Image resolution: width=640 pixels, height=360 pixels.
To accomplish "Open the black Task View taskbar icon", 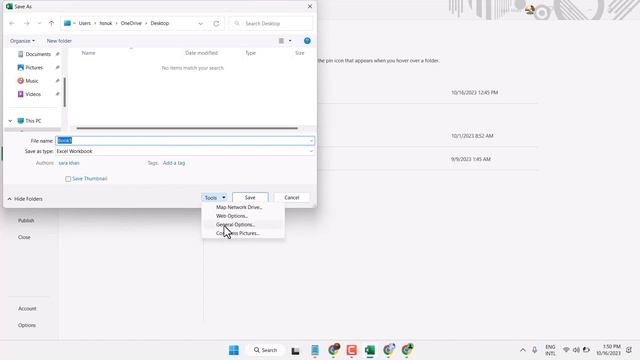I will [295, 351].
